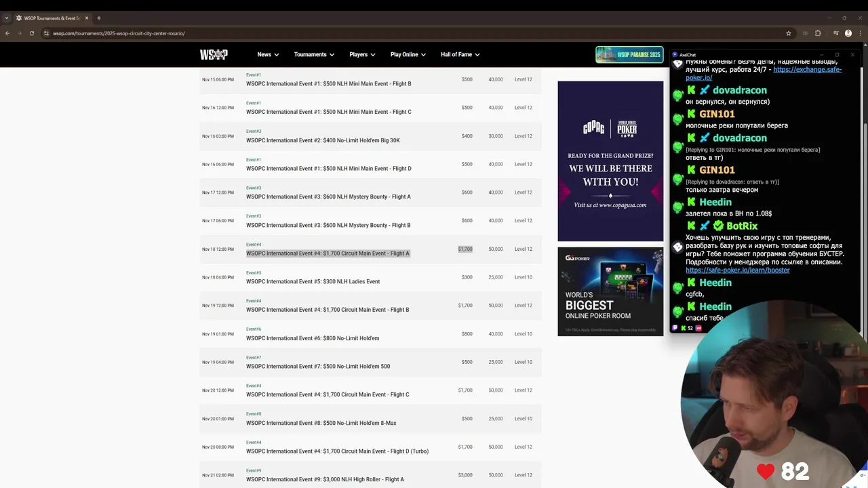
Task: Open Event #9 $3,000 NLH High Roller Flight A
Action: coord(325,479)
